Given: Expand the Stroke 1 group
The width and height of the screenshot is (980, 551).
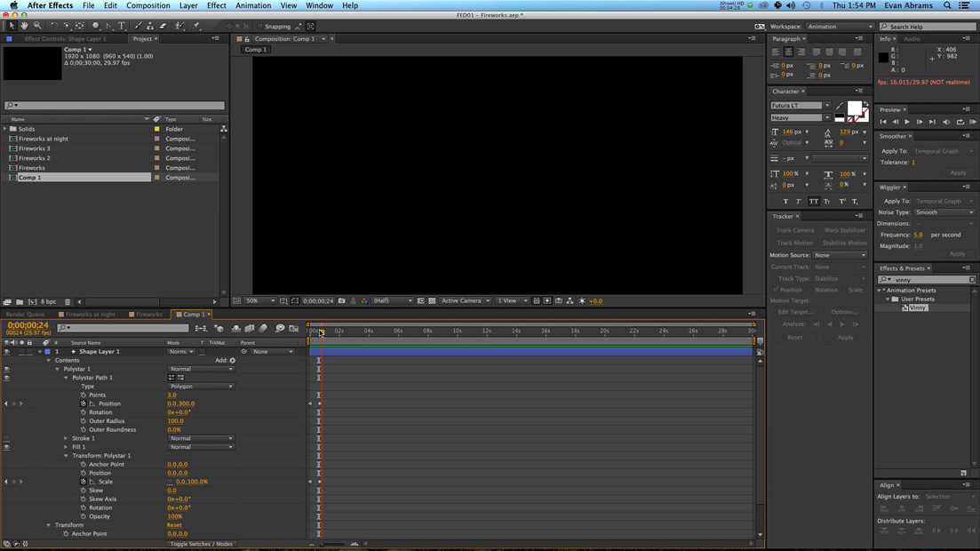Looking at the screenshot, I should coord(66,438).
